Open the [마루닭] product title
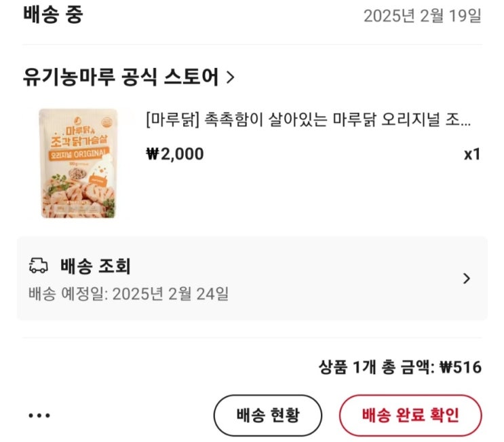This screenshot has width=504, height=442. (x=309, y=122)
